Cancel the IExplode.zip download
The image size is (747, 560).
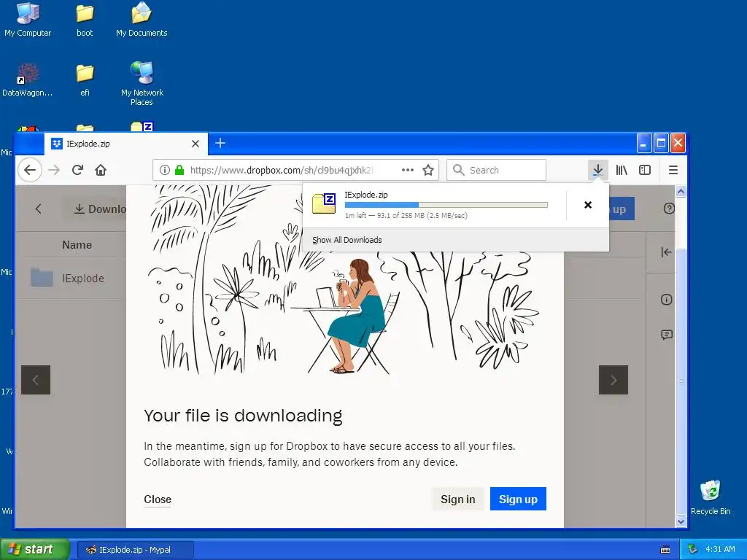588,205
